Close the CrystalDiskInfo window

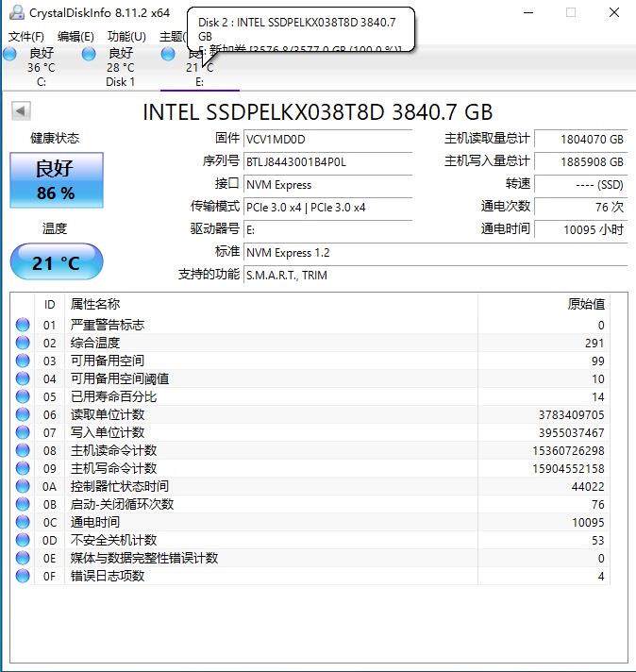(614, 12)
